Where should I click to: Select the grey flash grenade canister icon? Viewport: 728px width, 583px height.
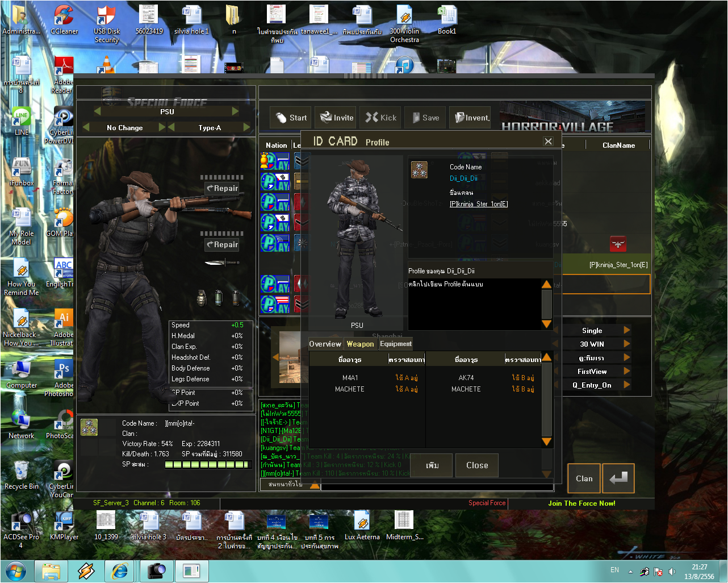pyautogui.click(x=236, y=297)
